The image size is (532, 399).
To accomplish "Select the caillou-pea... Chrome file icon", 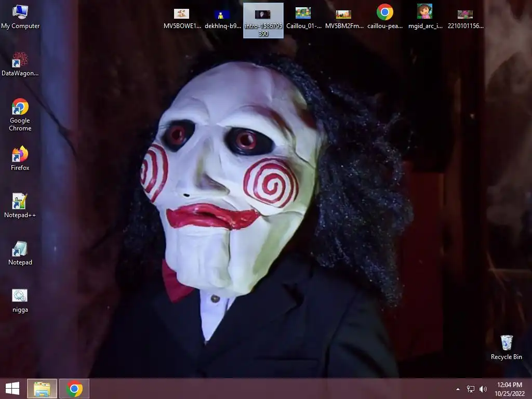I will [385, 17].
